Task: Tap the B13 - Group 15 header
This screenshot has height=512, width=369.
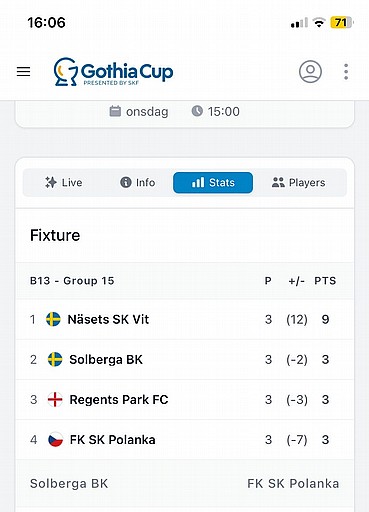Action: pyautogui.click(x=72, y=281)
